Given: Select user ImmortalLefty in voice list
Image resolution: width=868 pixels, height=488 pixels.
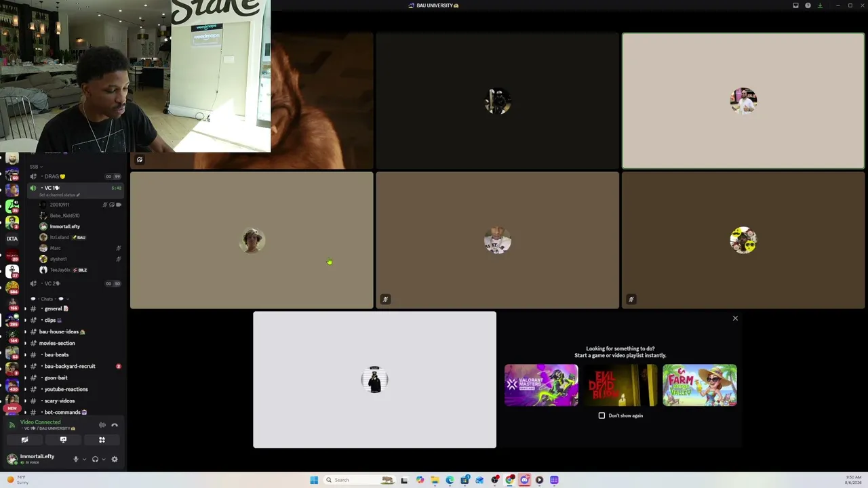Looking at the screenshot, I should [79, 226].
